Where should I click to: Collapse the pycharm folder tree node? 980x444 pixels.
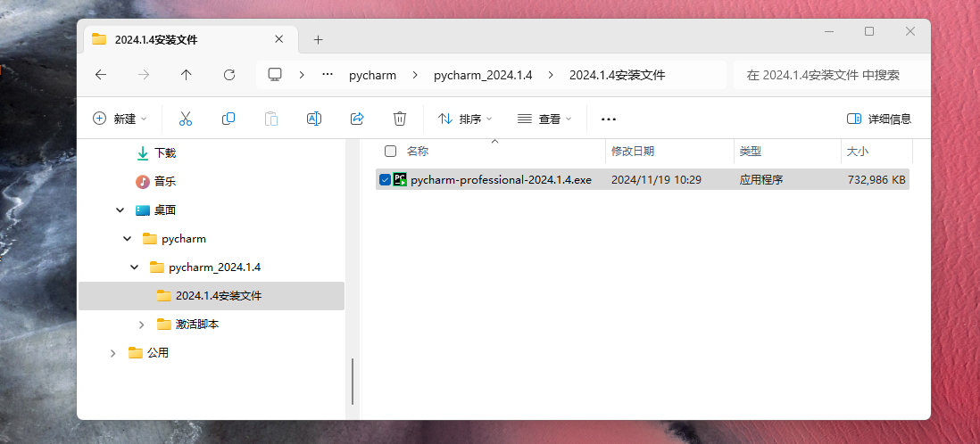tap(128, 239)
